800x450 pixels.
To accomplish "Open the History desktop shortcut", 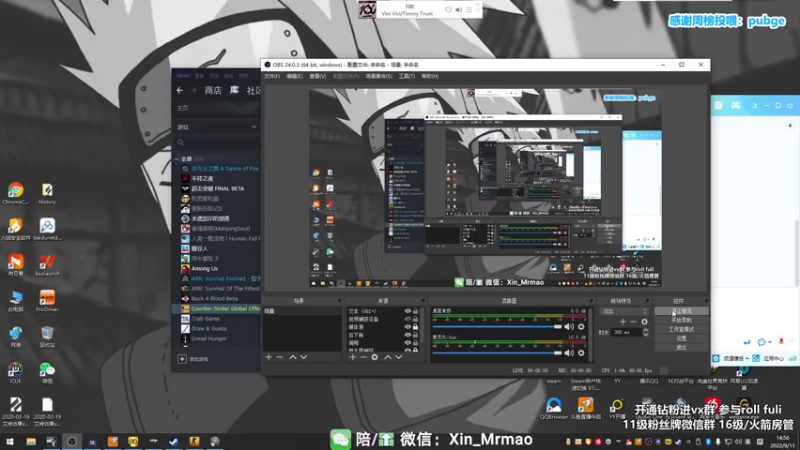I will click(x=47, y=193).
